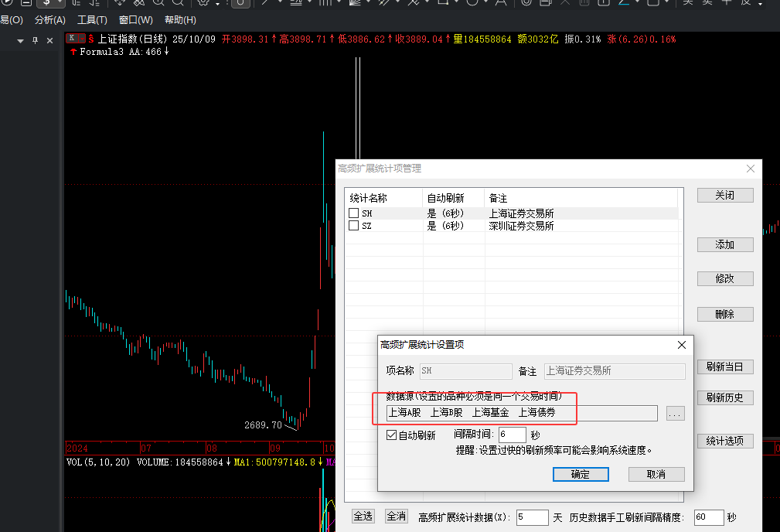Click the 关闭 button in management dialog
The height and width of the screenshot is (532, 780).
pyautogui.click(x=725, y=195)
